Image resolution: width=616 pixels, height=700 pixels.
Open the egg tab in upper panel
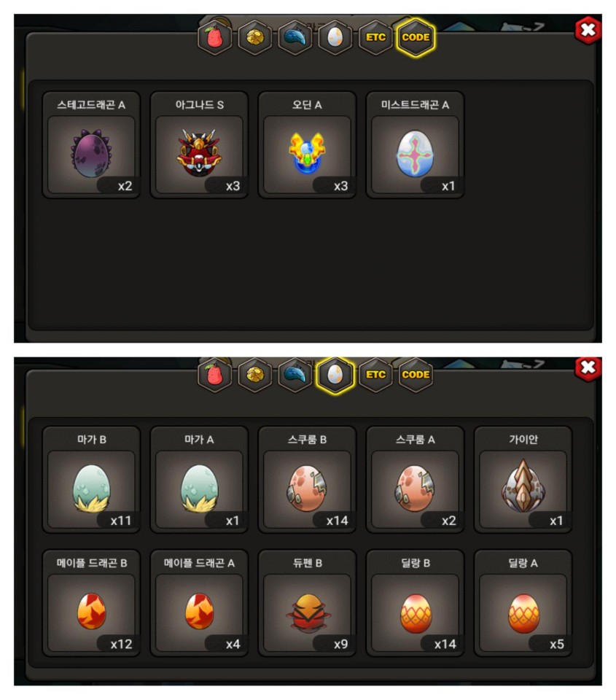pos(335,37)
